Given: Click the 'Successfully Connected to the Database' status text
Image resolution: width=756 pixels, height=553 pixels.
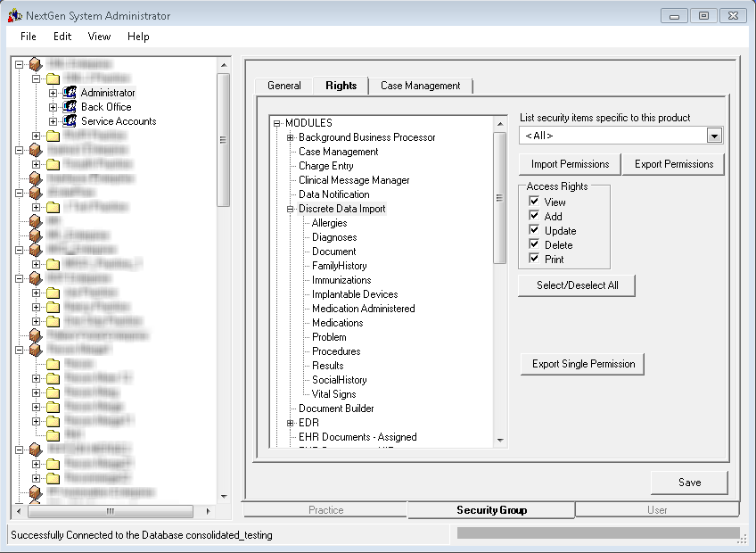Looking at the screenshot, I should pos(141,534).
